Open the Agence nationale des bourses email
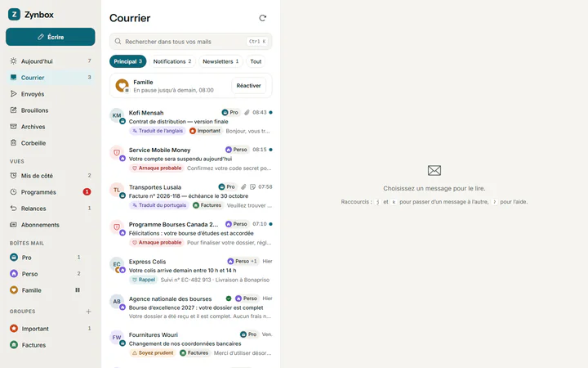Image resolution: width=588 pixels, height=368 pixels. click(x=190, y=307)
